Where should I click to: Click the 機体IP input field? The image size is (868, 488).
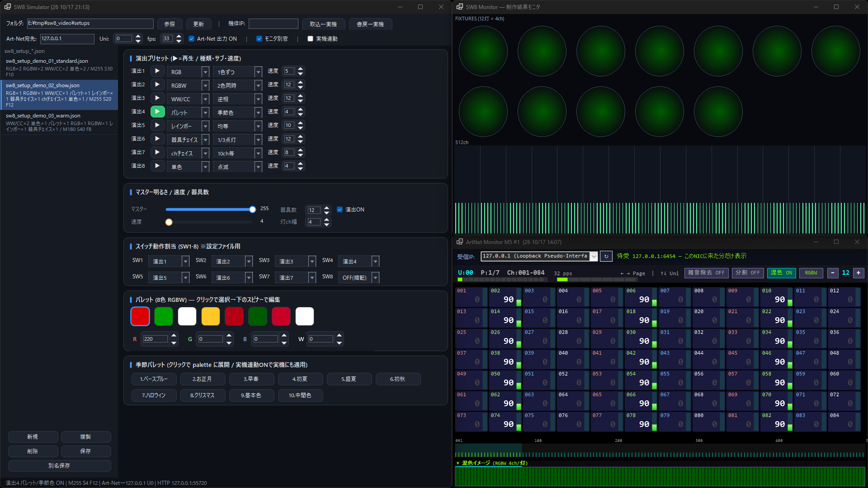[x=274, y=24]
